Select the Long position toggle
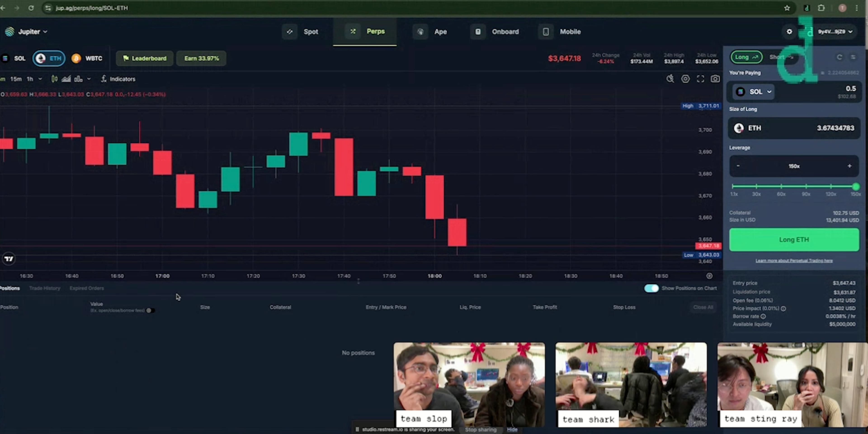868x434 pixels. click(x=746, y=57)
